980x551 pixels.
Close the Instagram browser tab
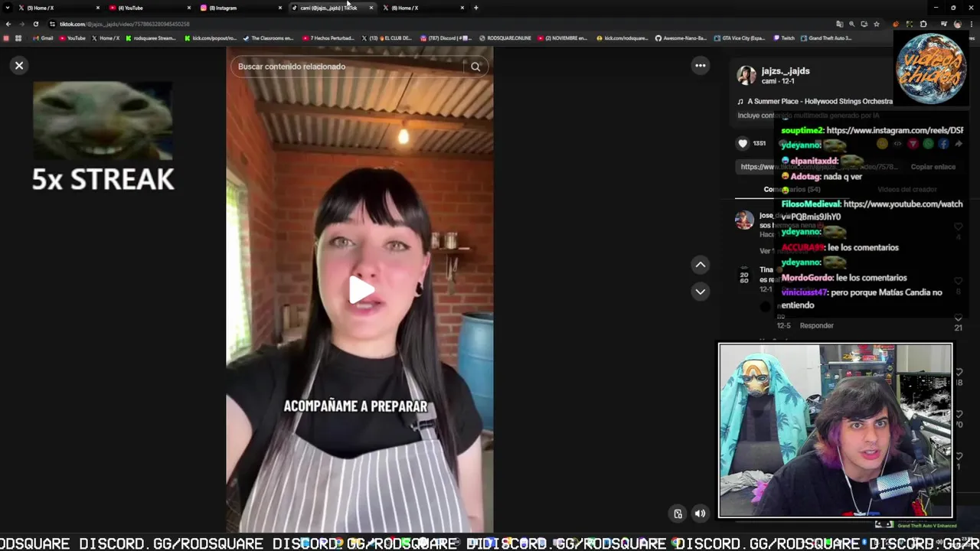280,8
